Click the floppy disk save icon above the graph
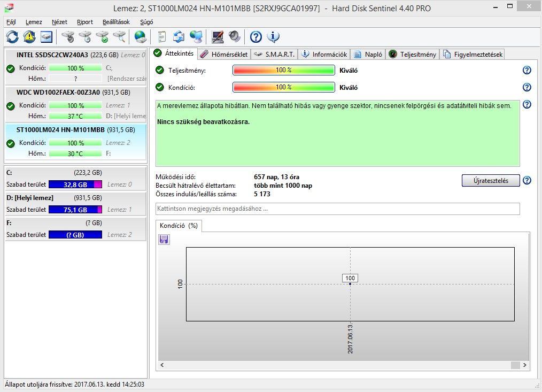The height and width of the screenshot is (392, 542). coord(164,240)
